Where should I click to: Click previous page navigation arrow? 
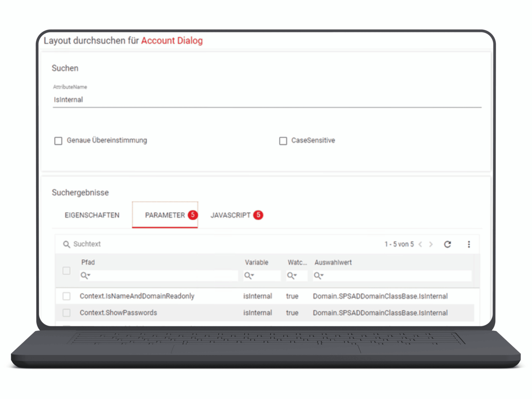pyautogui.click(x=421, y=244)
